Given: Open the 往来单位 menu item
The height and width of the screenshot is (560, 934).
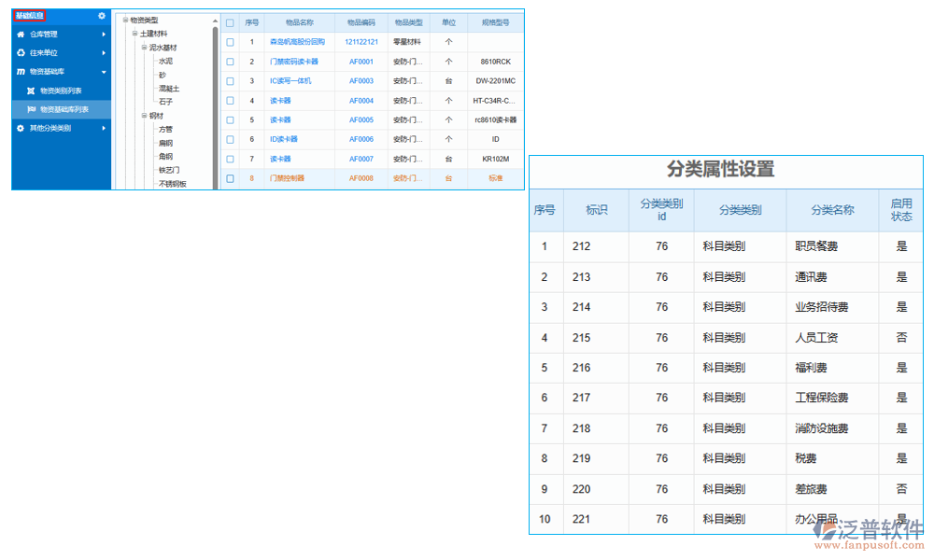Looking at the screenshot, I should (44, 53).
